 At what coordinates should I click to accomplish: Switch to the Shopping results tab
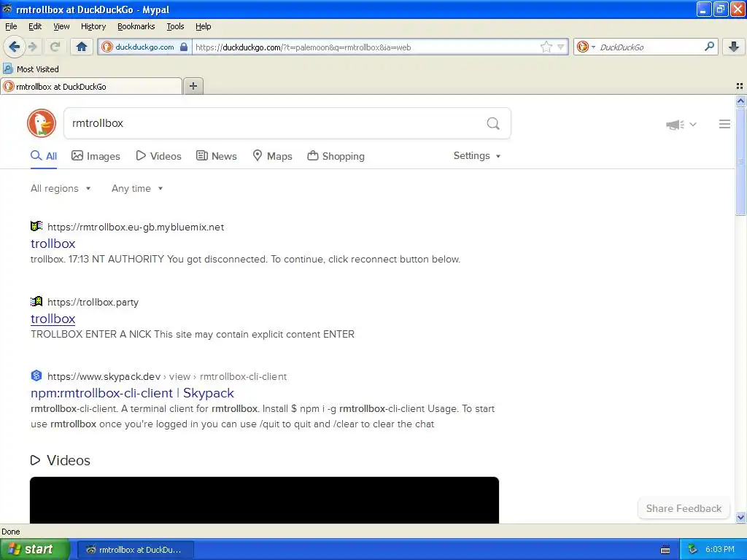point(336,156)
